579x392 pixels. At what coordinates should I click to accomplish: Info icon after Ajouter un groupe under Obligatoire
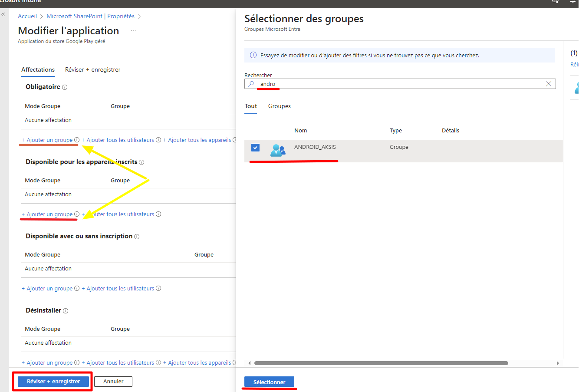click(x=77, y=140)
